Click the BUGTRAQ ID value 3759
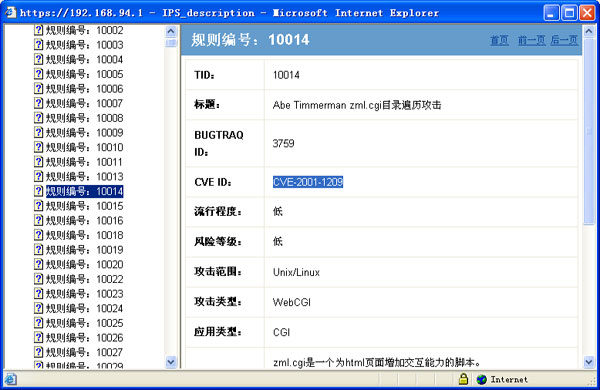The width and height of the screenshot is (600, 390). 283,144
